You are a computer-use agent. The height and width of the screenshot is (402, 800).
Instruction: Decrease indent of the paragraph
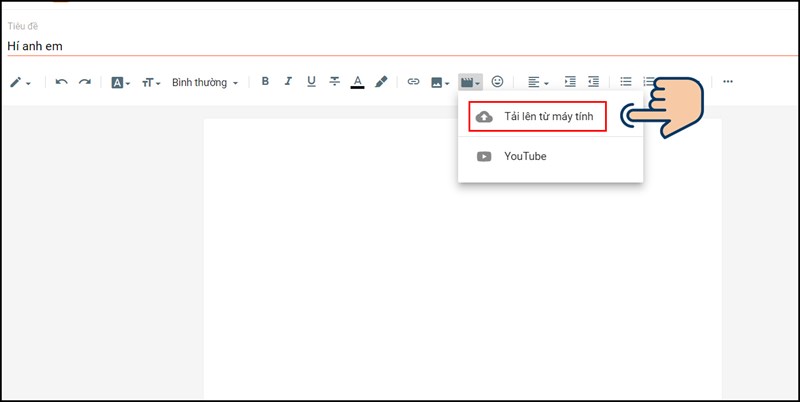(x=593, y=82)
